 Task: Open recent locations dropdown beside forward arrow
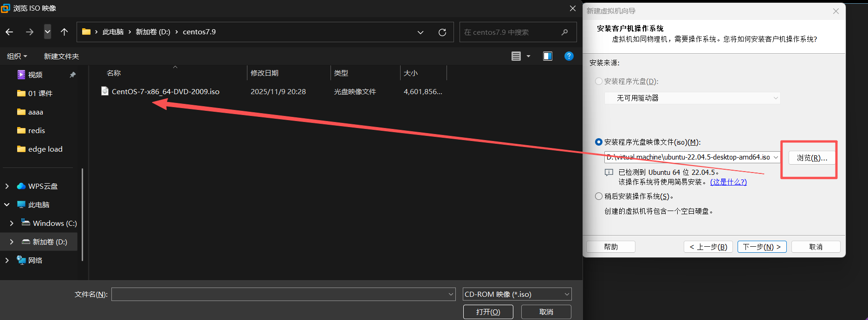pos(47,32)
